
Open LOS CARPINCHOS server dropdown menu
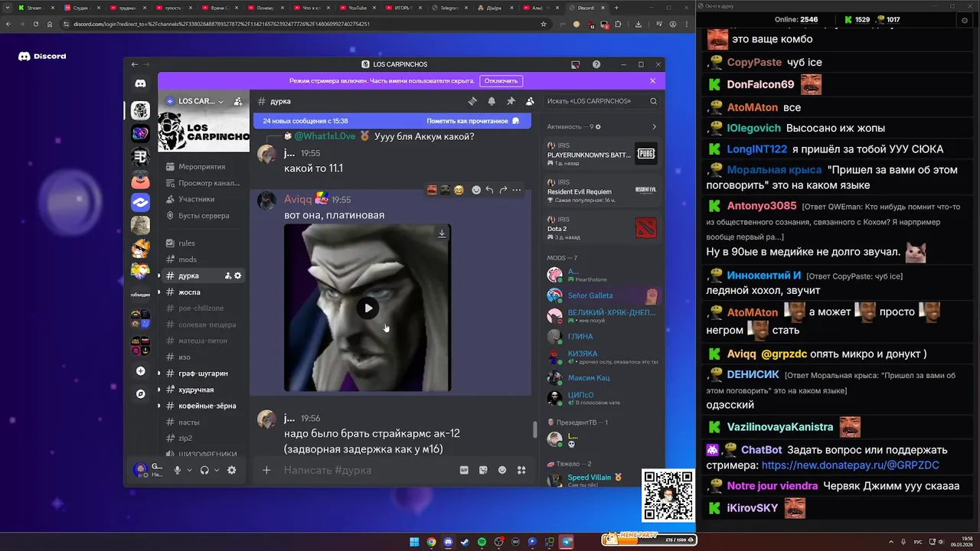click(221, 101)
